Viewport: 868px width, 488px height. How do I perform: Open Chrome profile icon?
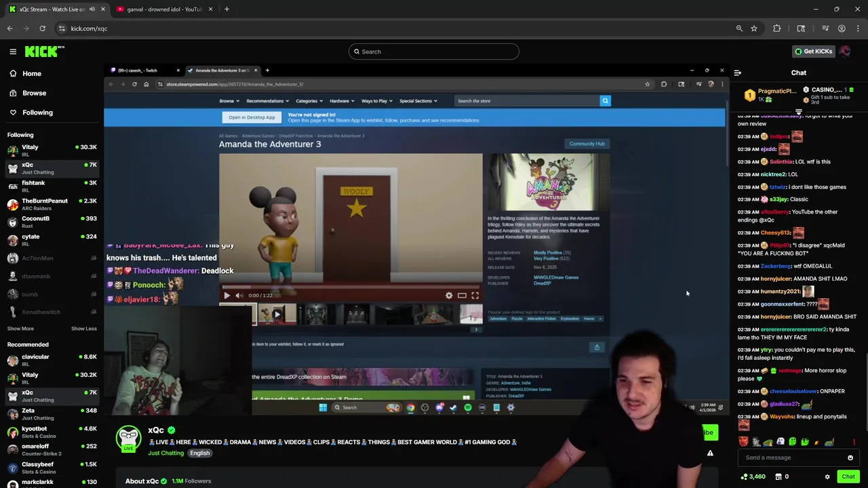point(842,28)
